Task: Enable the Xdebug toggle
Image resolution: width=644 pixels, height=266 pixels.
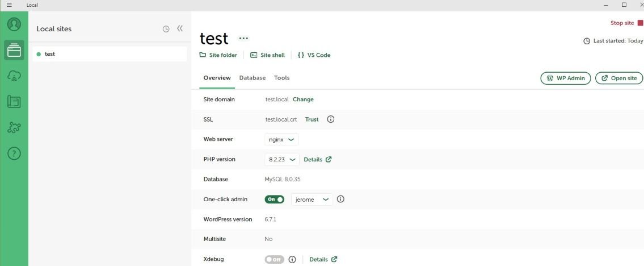Action: 275,259
